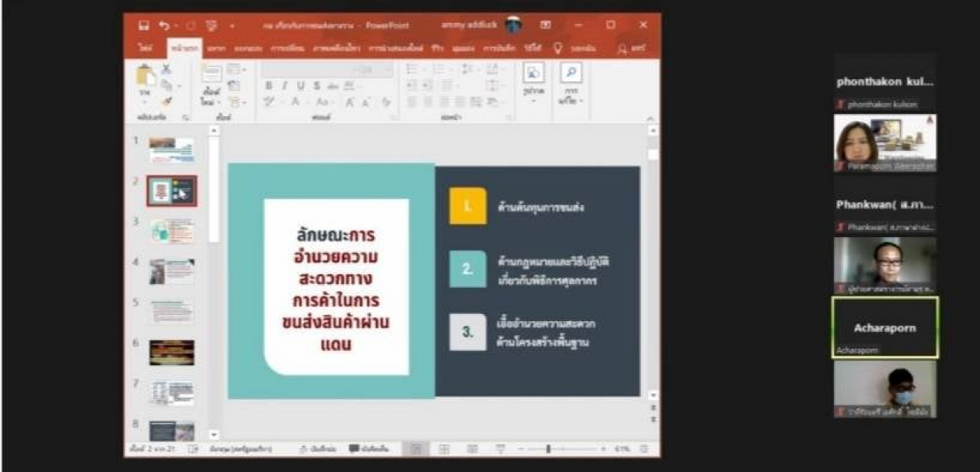Expand the Paste options dropdown arrow

click(145, 102)
